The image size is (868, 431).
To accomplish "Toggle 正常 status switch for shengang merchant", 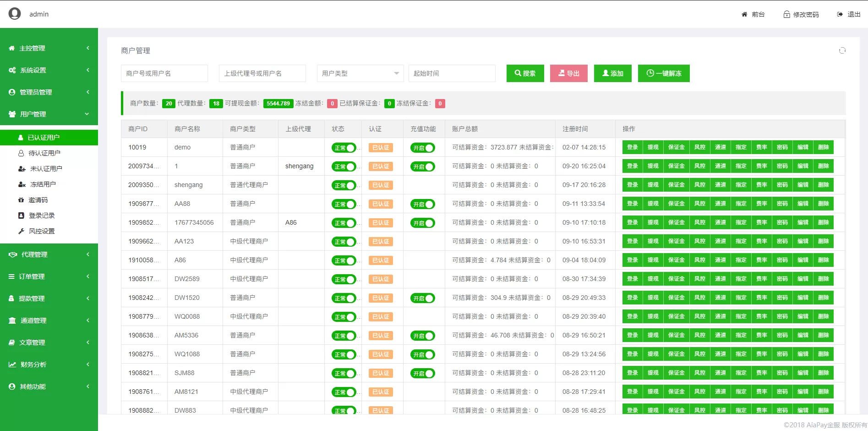I will coord(344,185).
